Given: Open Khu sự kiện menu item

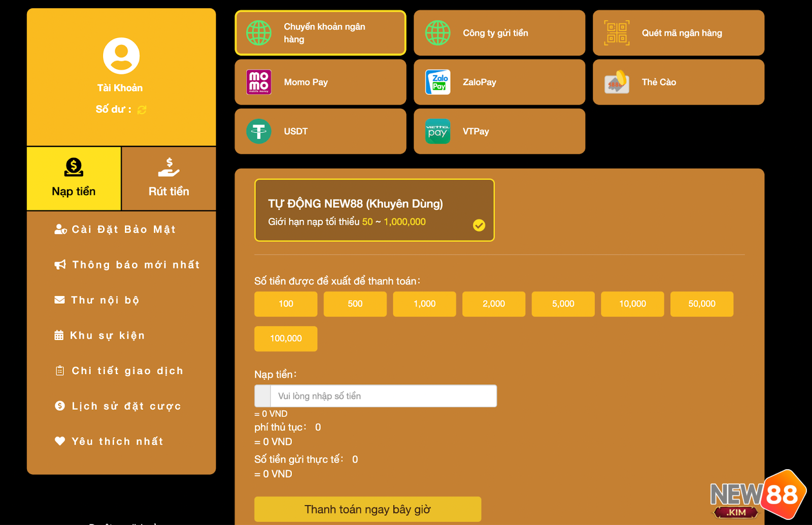Looking at the screenshot, I should tap(100, 335).
